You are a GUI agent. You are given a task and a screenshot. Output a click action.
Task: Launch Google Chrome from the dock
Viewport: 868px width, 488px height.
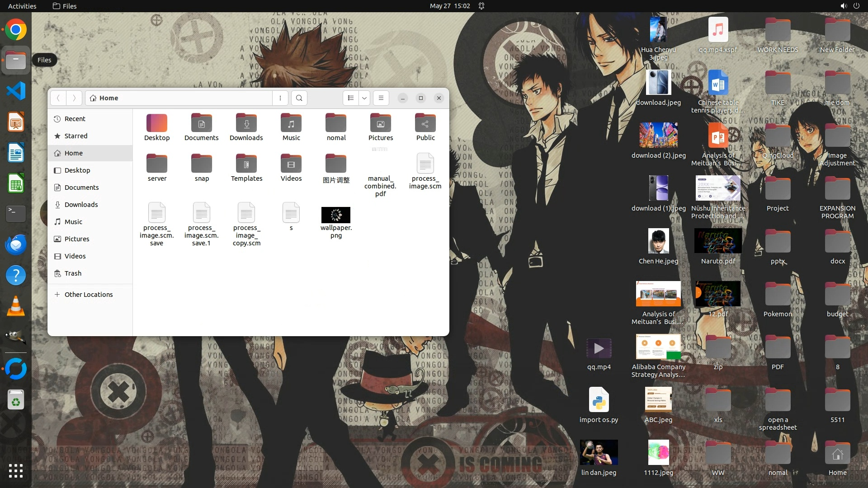coord(16,30)
